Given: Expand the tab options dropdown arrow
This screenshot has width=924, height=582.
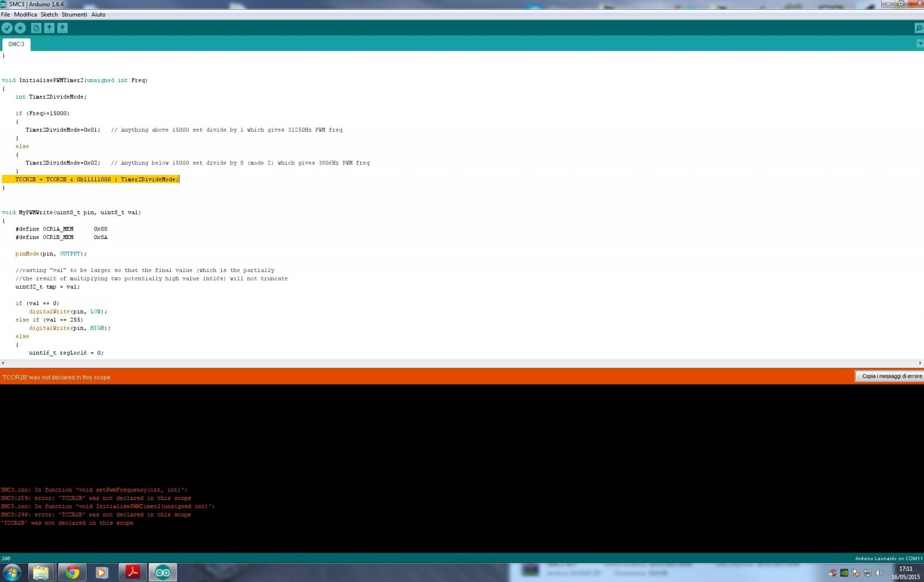Looking at the screenshot, I should click(x=920, y=44).
